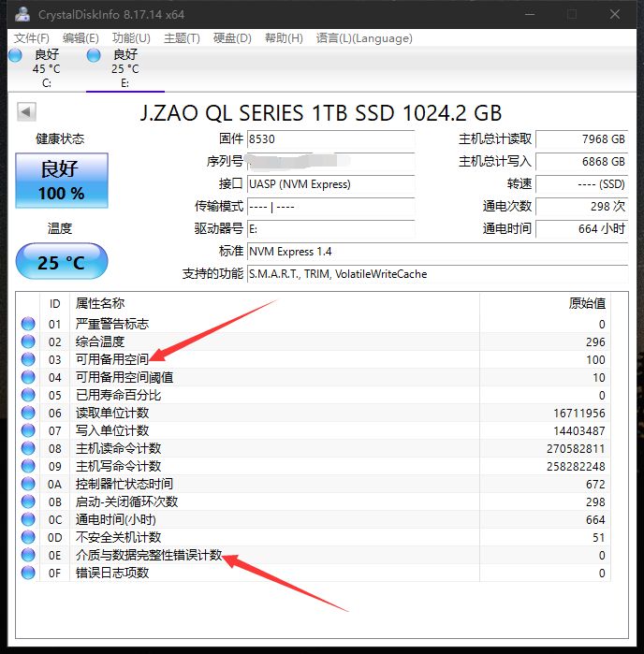Open the 编辑(E) menu

80,38
